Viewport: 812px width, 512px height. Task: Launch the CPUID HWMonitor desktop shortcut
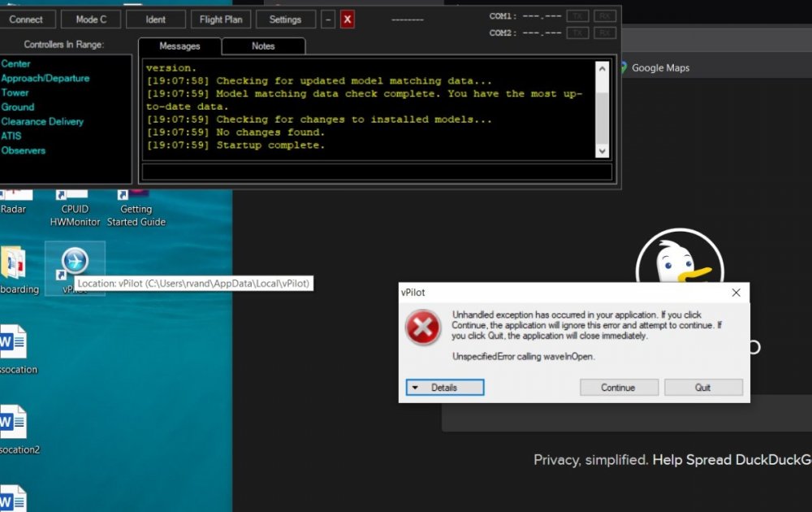[x=74, y=194]
